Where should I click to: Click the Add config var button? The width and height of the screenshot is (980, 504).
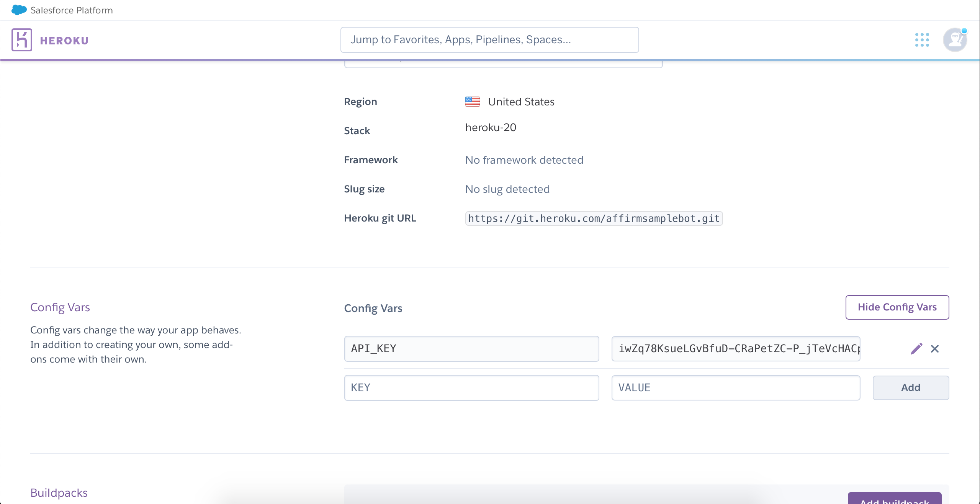point(911,387)
